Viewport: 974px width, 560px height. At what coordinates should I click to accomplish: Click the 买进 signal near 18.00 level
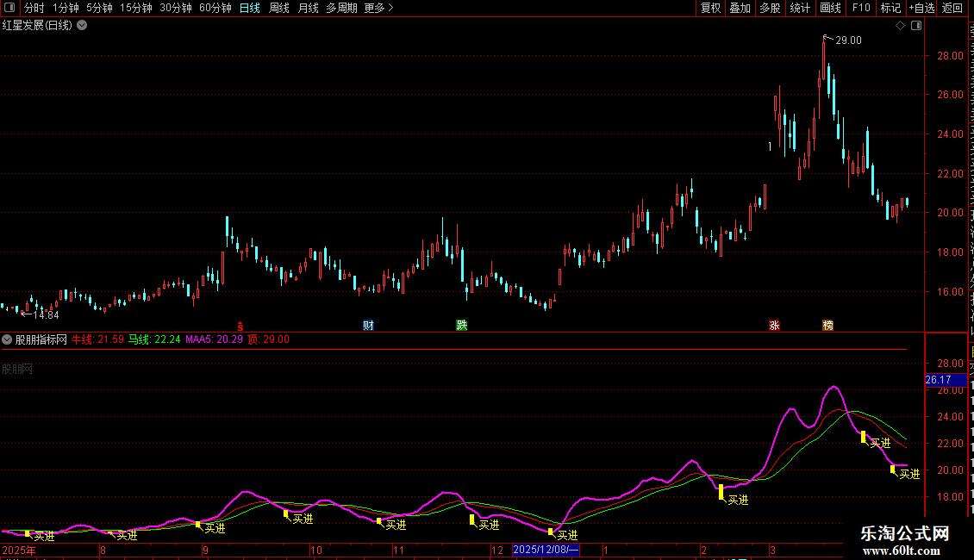pyautogui.click(x=738, y=500)
